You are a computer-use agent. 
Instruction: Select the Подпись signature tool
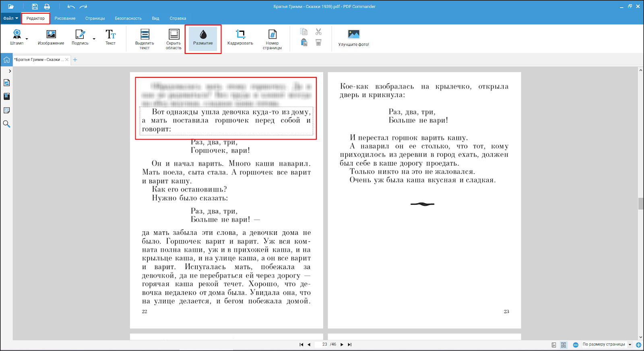80,37
